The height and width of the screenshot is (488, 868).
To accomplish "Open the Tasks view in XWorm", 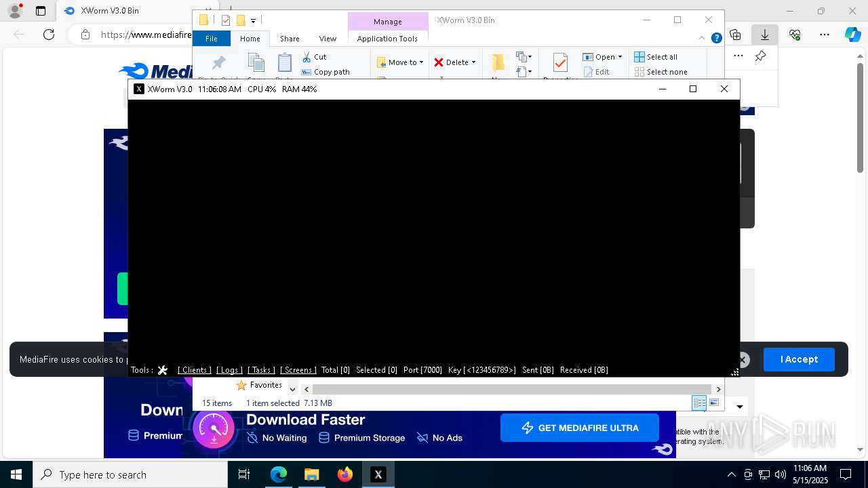I will [x=261, y=370].
